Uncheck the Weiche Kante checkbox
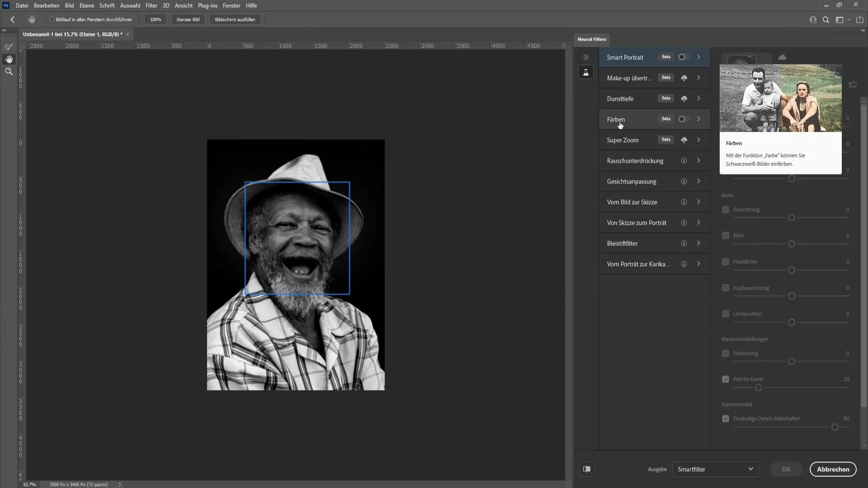The width and height of the screenshot is (868, 488). point(726,379)
